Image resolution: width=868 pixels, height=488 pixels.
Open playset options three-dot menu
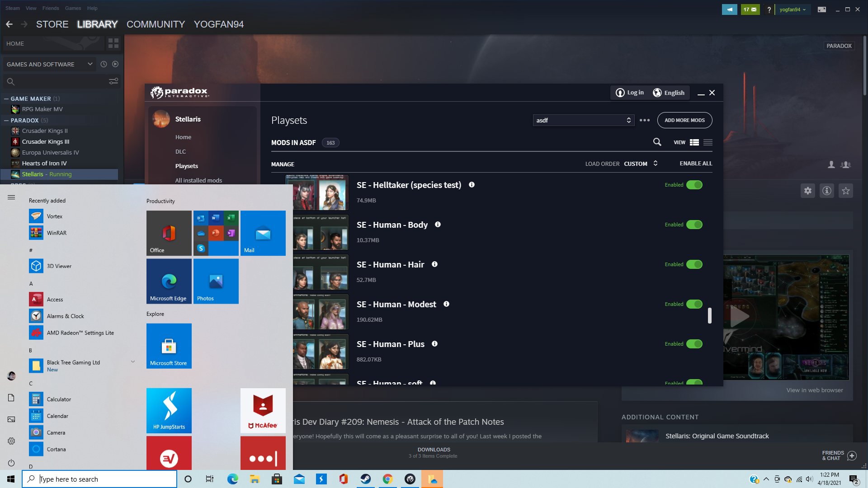[x=645, y=120]
